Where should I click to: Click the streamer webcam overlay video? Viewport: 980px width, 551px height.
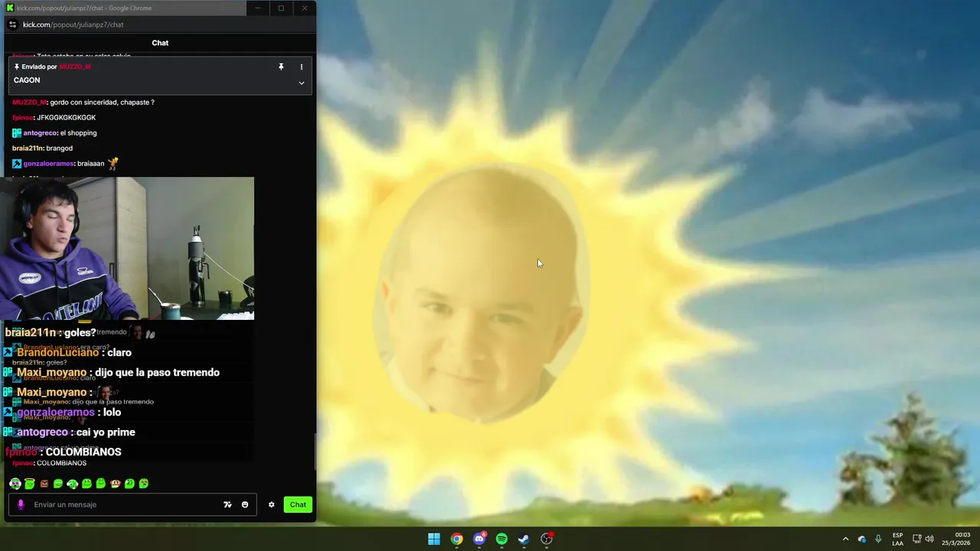click(127, 248)
